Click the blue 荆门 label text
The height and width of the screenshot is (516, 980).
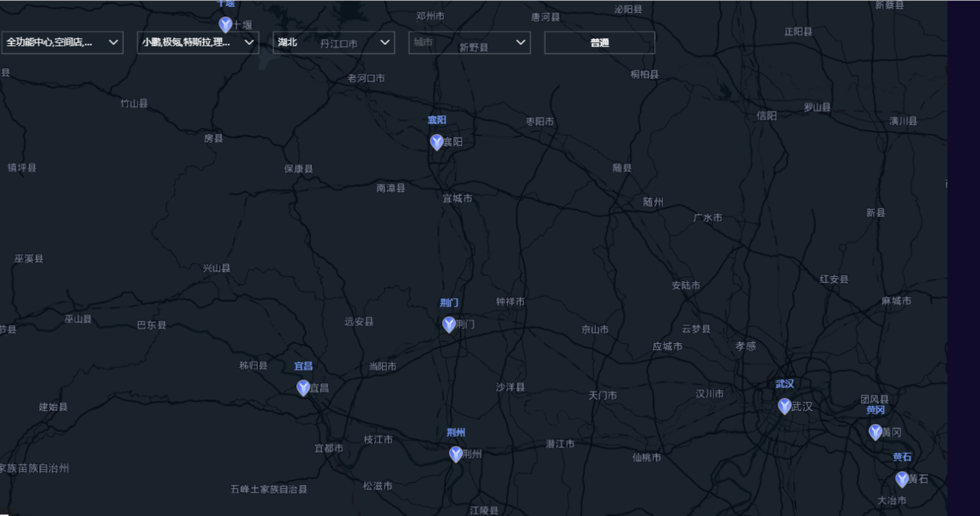tap(449, 302)
